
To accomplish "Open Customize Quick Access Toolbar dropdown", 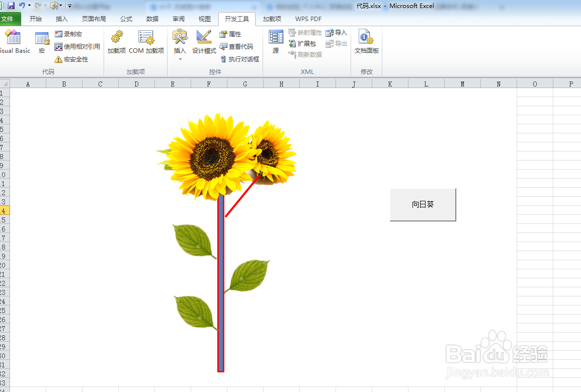I will (x=69, y=6).
